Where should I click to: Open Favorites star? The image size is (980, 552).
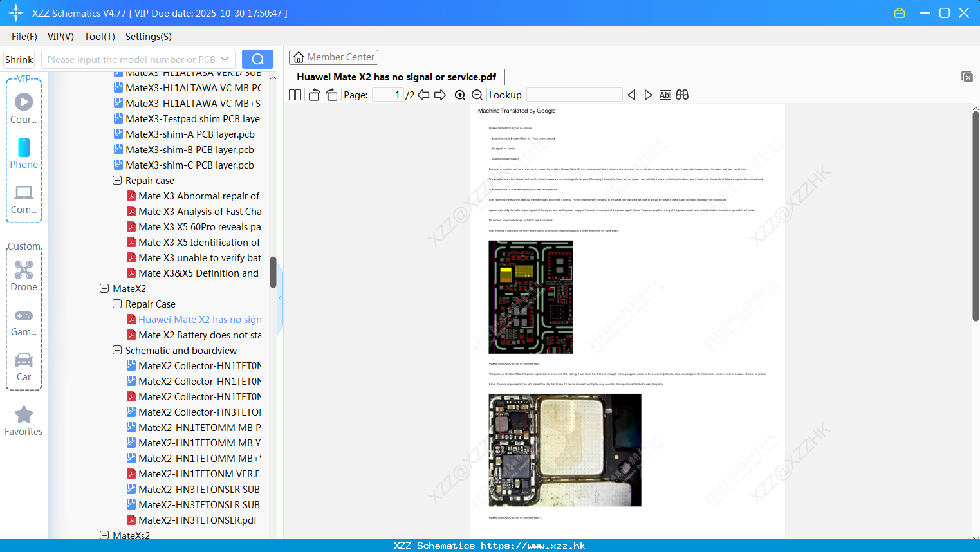pos(24,421)
